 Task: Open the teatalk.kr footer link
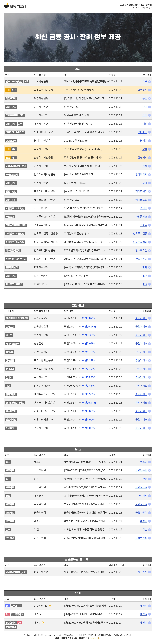tap(95, 638)
